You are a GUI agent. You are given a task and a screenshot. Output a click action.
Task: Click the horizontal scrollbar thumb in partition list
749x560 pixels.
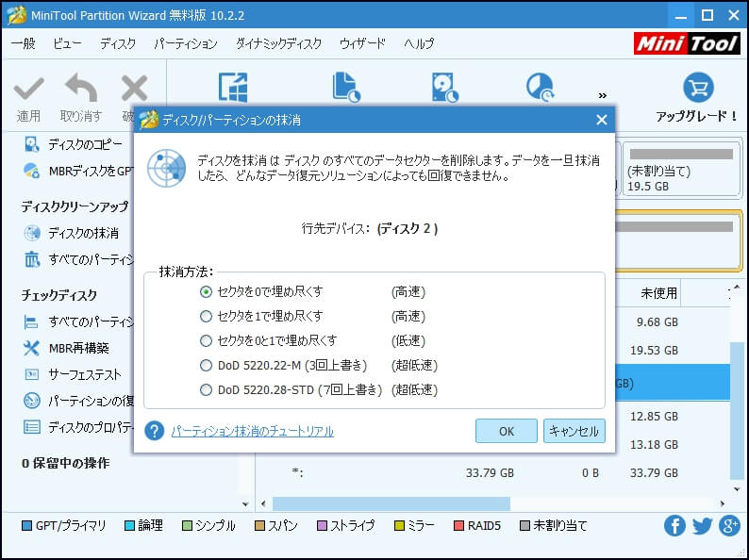tap(391, 503)
